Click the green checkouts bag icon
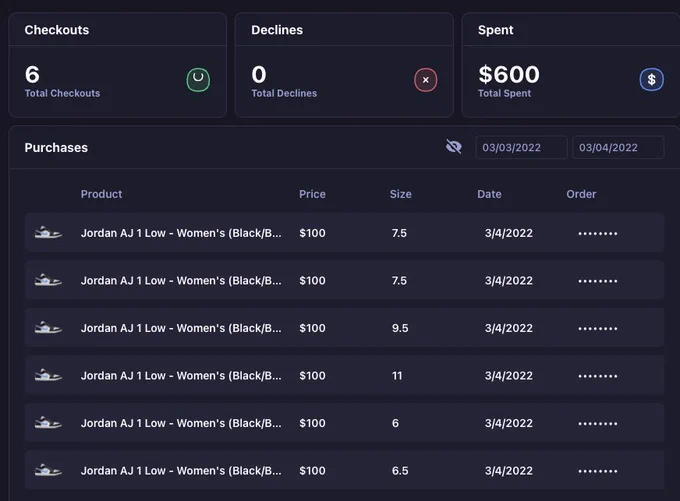 coord(198,80)
